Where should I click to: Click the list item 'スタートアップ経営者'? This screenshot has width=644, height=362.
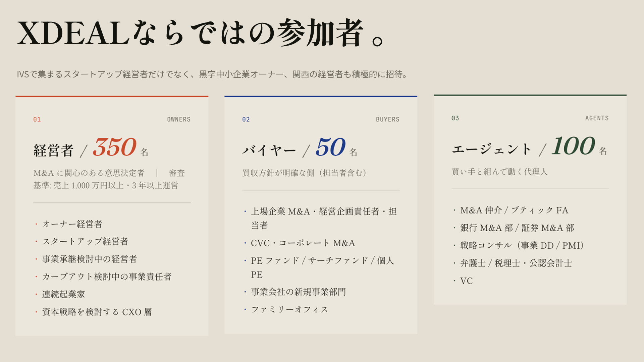pos(85,241)
